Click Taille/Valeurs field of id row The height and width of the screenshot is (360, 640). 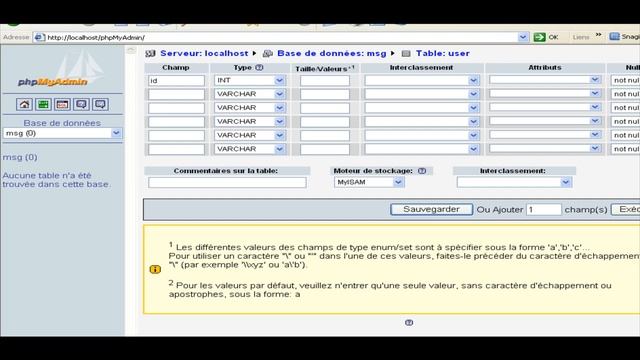pyautogui.click(x=325, y=81)
